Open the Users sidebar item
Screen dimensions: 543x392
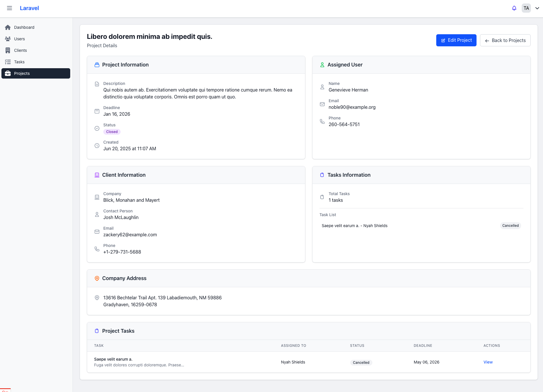(19, 39)
